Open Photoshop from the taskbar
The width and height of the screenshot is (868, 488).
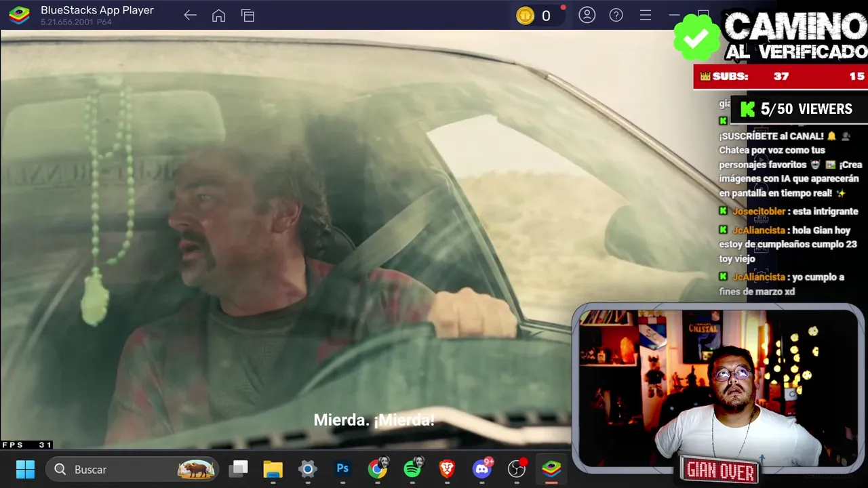tap(342, 469)
